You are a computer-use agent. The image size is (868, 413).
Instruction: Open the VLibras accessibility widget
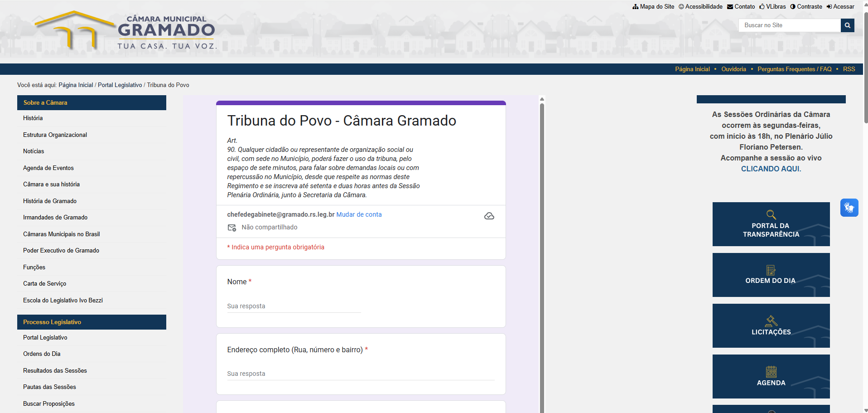pos(849,208)
